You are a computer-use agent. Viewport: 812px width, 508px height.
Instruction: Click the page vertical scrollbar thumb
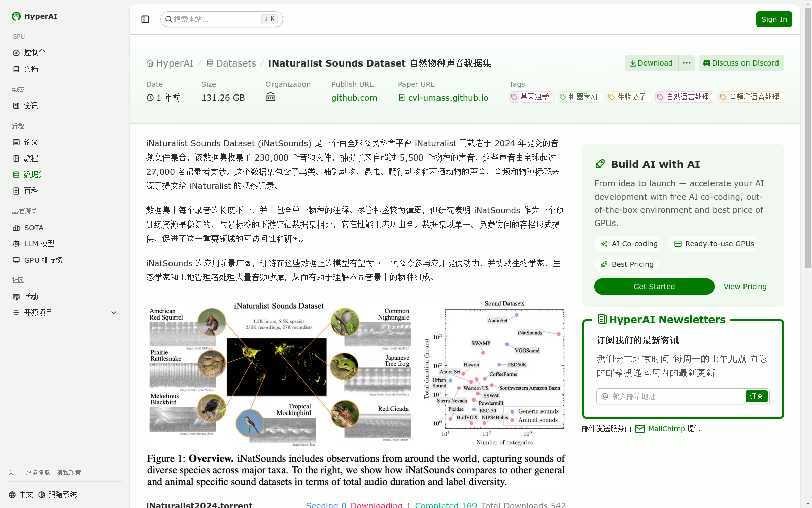[808, 137]
